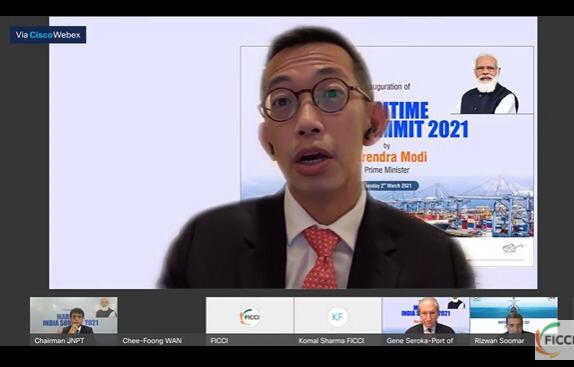Image resolution: width=574 pixels, height=367 pixels.
Task: Click the 'Chairman JNPT' name label
Action: [59, 341]
